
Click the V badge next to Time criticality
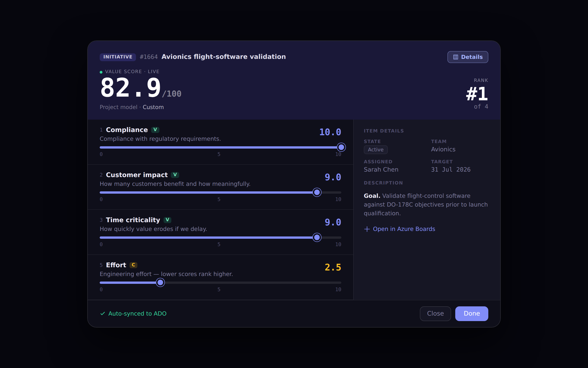click(x=167, y=220)
